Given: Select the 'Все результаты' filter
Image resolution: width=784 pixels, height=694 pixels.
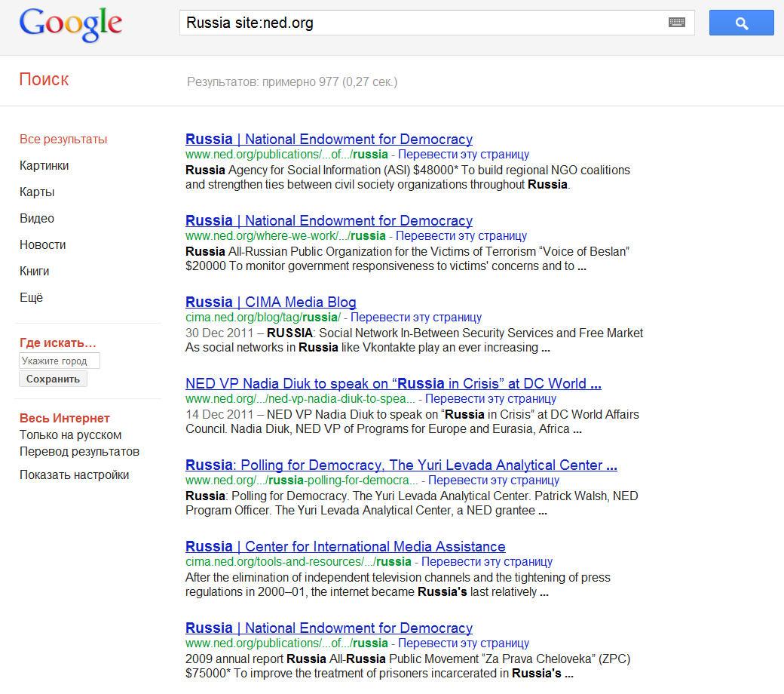Looking at the screenshot, I should point(63,139).
